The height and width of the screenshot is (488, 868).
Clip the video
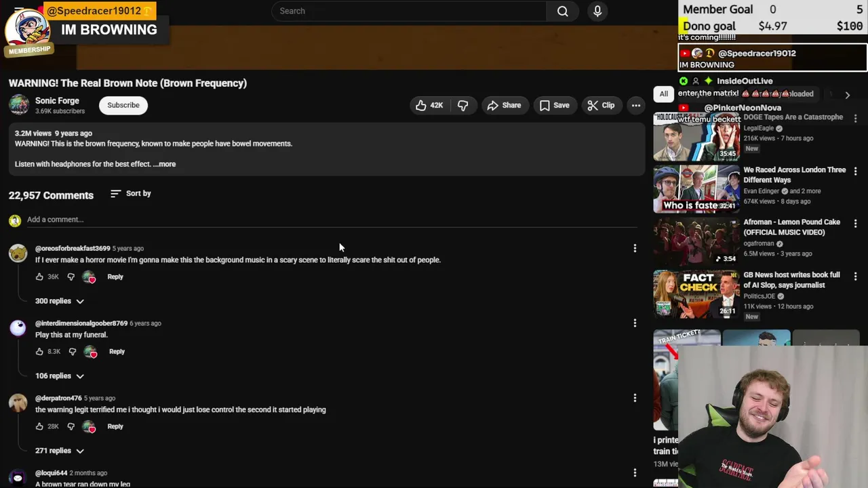(601, 105)
